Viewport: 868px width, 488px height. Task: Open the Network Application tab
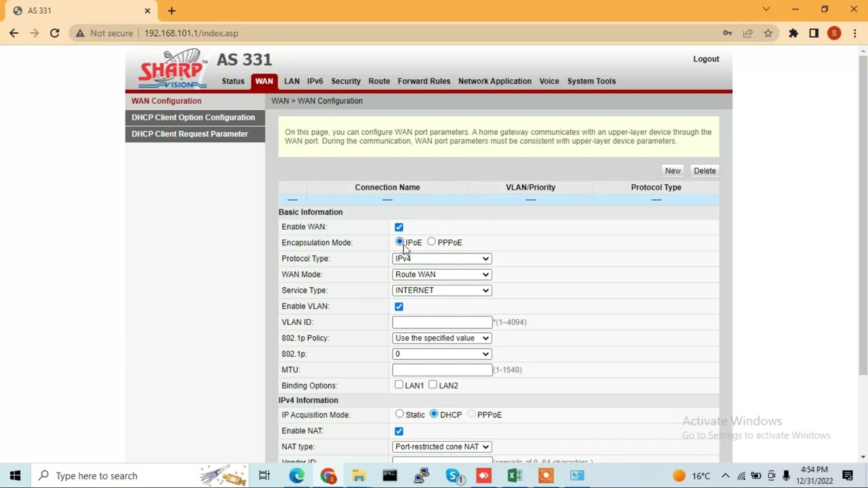coord(495,81)
